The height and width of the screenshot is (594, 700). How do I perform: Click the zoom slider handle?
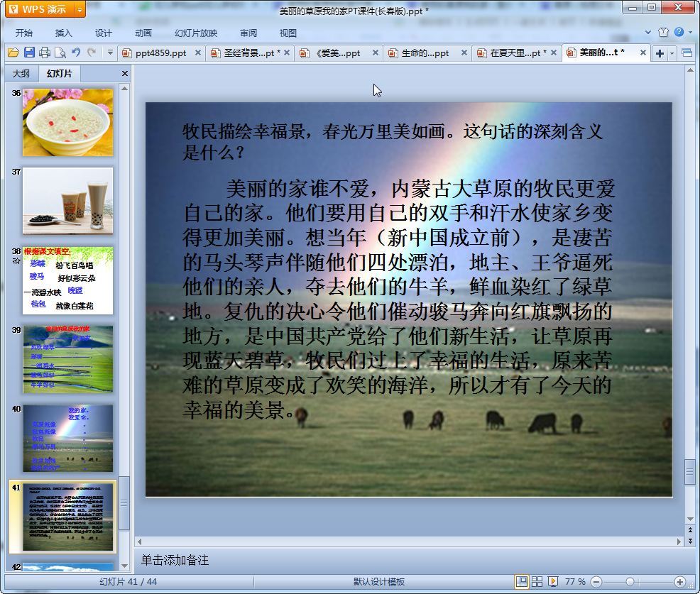pyautogui.click(x=630, y=582)
